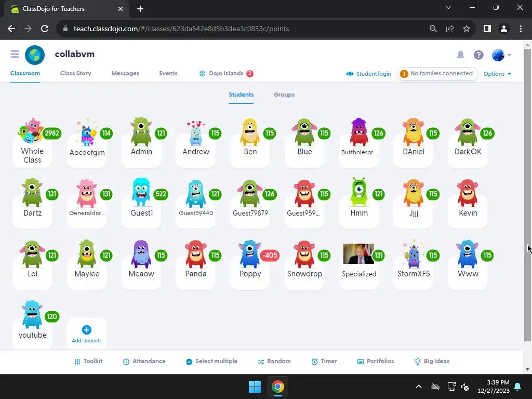Click Hmm's lime green monster avatar
The height and width of the screenshot is (399, 532).
click(x=358, y=192)
